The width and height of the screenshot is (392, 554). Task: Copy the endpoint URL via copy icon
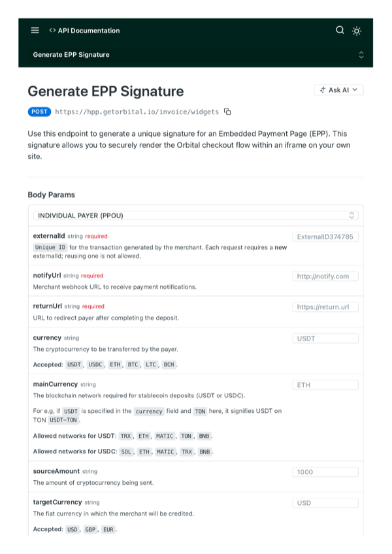click(227, 112)
